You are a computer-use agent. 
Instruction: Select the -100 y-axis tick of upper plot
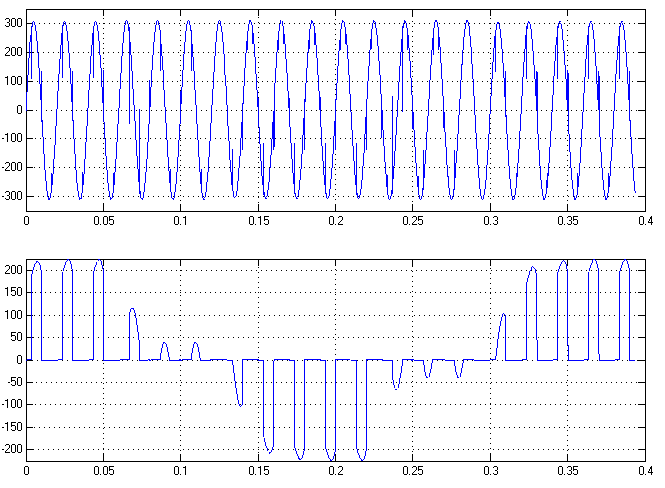pos(12,139)
